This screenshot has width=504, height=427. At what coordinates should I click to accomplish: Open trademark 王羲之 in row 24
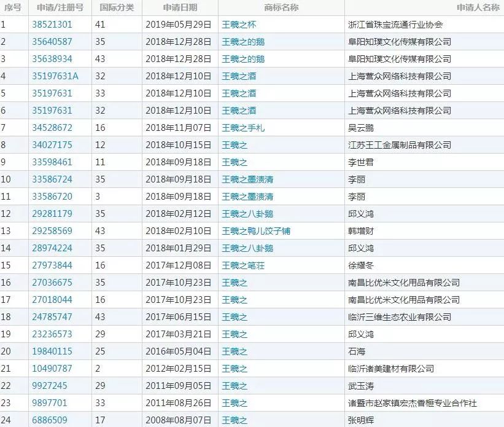tap(235, 421)
